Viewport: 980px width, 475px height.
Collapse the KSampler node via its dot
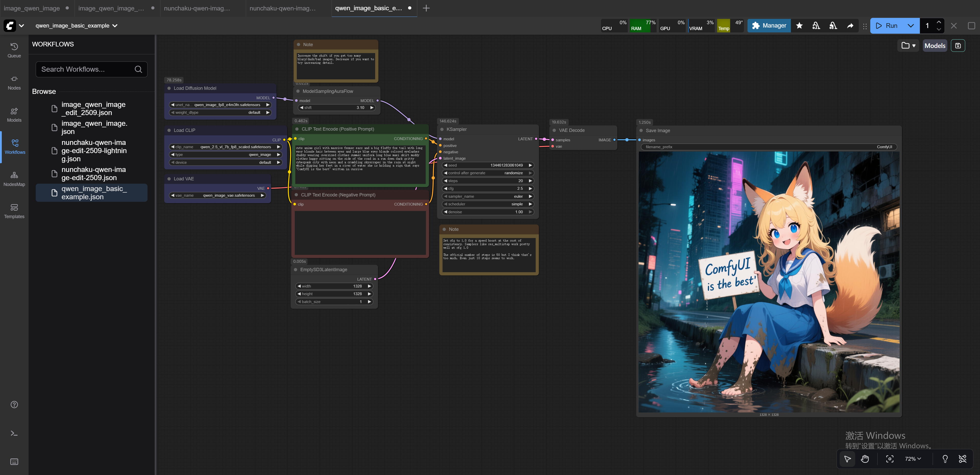442,129
